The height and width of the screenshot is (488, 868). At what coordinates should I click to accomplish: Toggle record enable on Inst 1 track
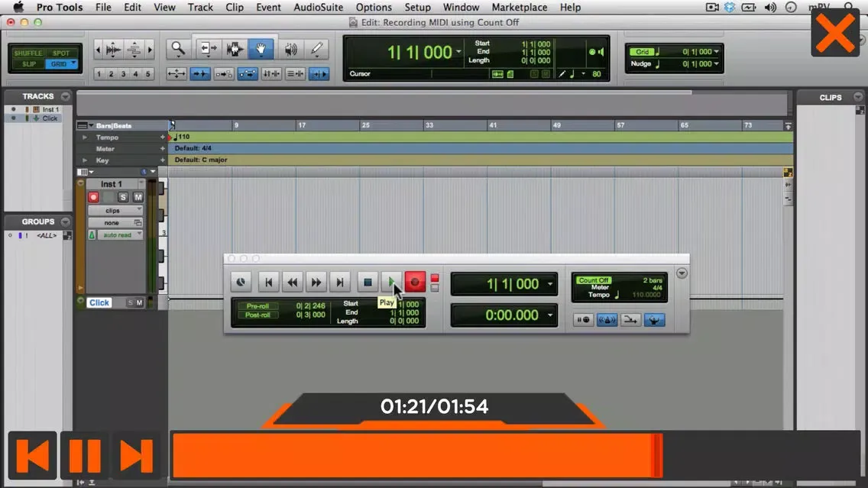[x=93, y=197]
